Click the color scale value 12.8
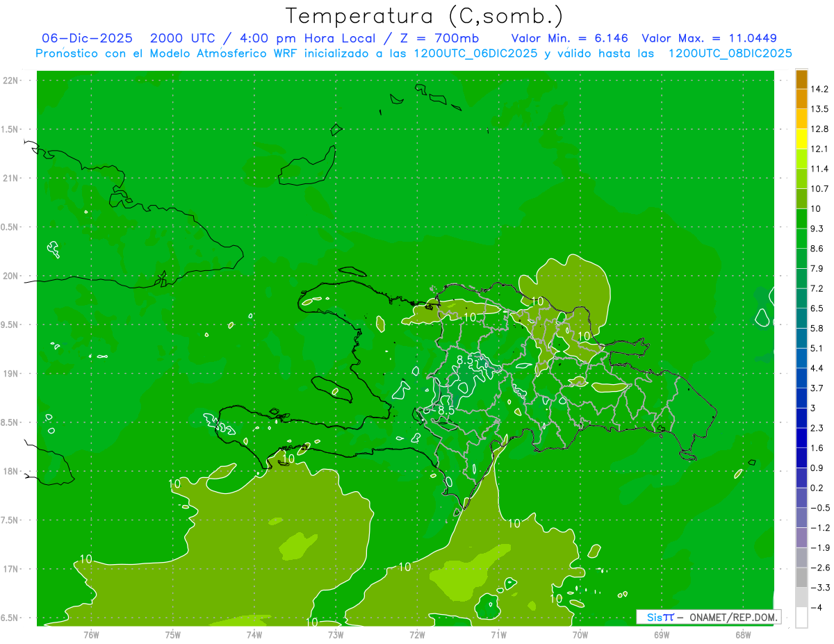This screenshot has width=834, height=644. tap(819, 129)
